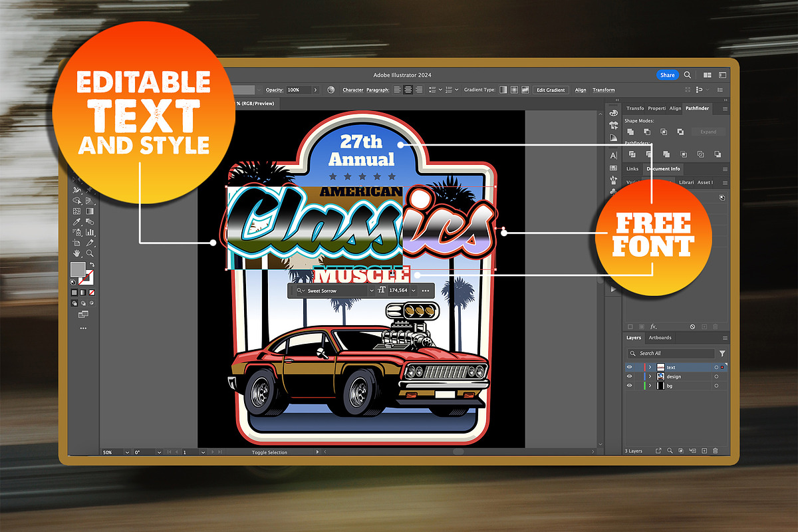Toggle visibility of the bg layer
The width and height of the screenshot is (798, 532).
[630, 386]
